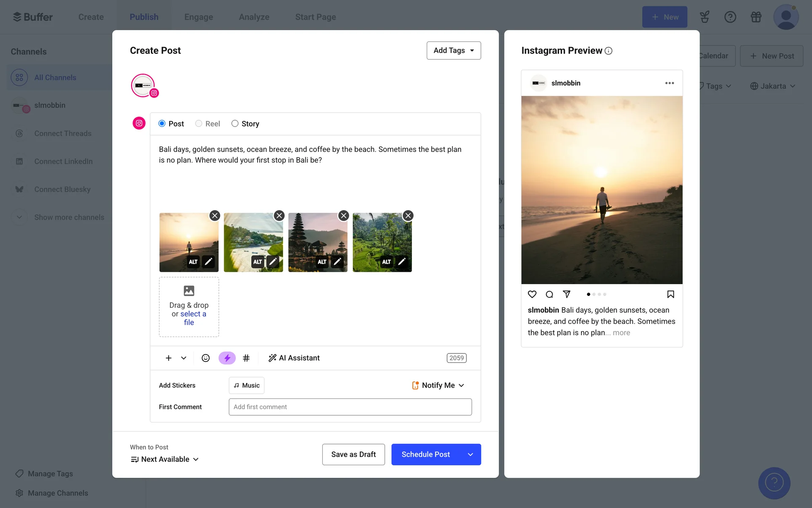812x508 pixels.
Task: Remove the temple photo with its X
Action: click(343, 215)
